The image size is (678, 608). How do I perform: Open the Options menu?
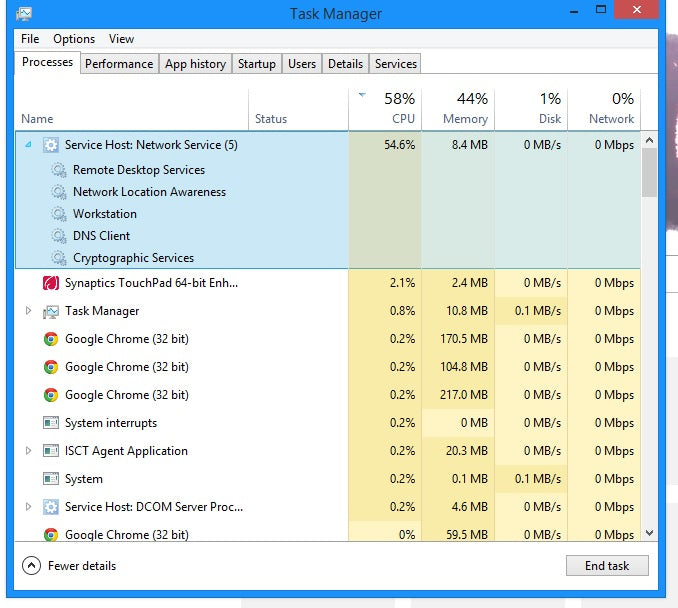click(x=74, y=39)
